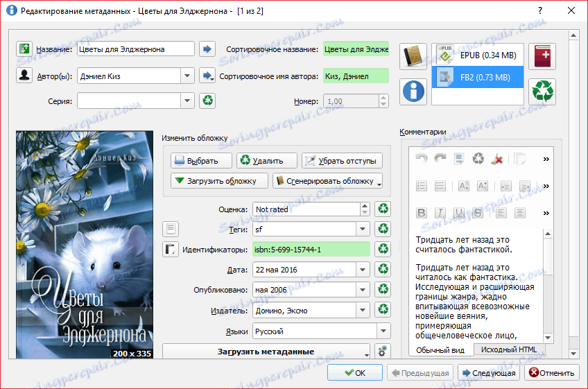Screen dimensions: 588x389
Task: Open the Издатель dropdown list
Action: [363, 310]
